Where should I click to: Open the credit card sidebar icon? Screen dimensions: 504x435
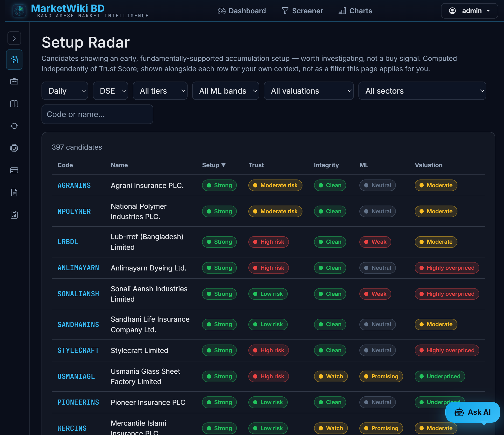click(x=14, y=170)
